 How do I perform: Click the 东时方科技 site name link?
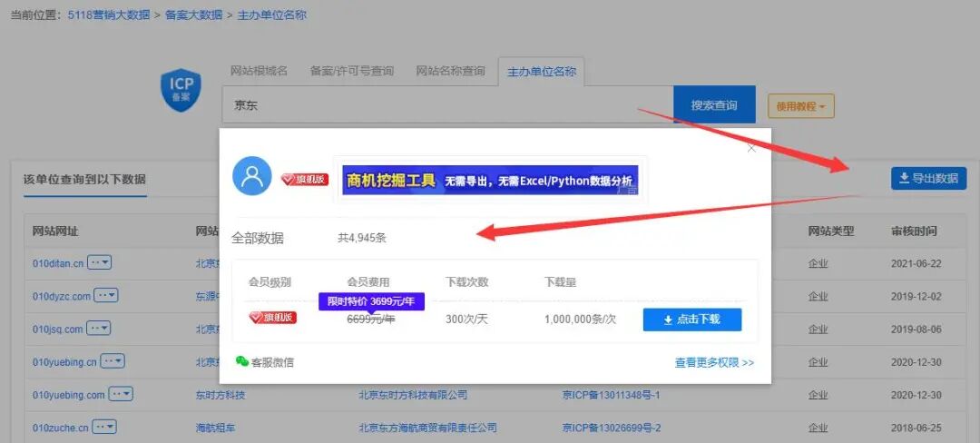pyautogui.click(x=220, y=395)
